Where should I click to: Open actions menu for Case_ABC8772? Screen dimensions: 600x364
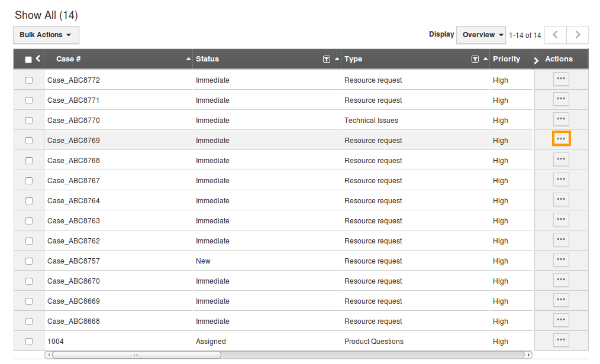click(561, 79)
